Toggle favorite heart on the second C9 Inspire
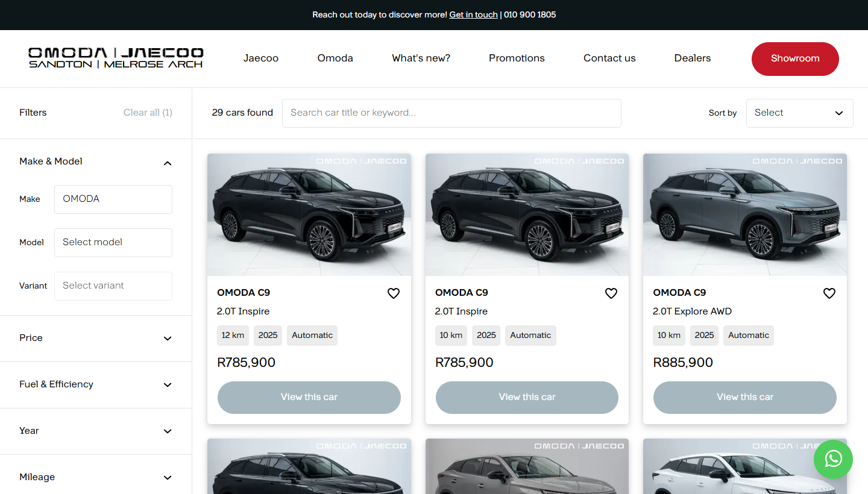This screenshot has width=868, height=494. (x=611, y=293)
